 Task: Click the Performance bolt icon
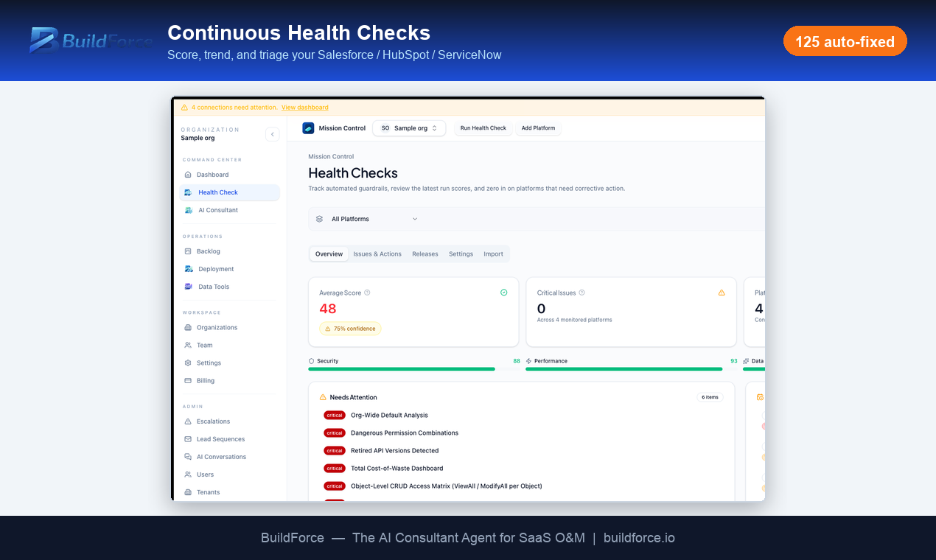[x=528, y=361]
